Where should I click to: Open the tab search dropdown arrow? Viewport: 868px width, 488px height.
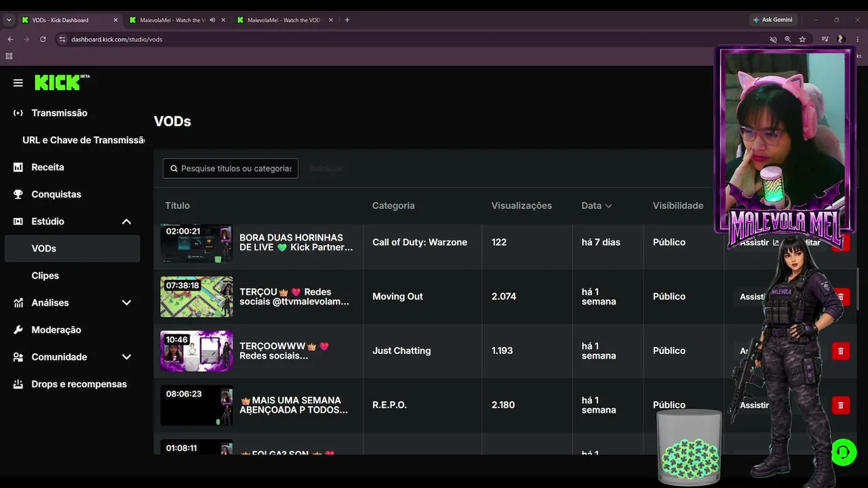click(9, 20)
